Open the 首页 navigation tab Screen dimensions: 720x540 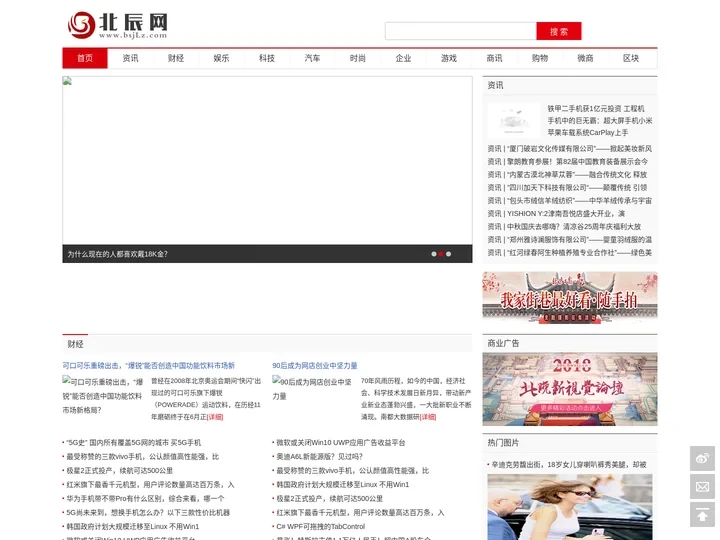coord(85,58)
